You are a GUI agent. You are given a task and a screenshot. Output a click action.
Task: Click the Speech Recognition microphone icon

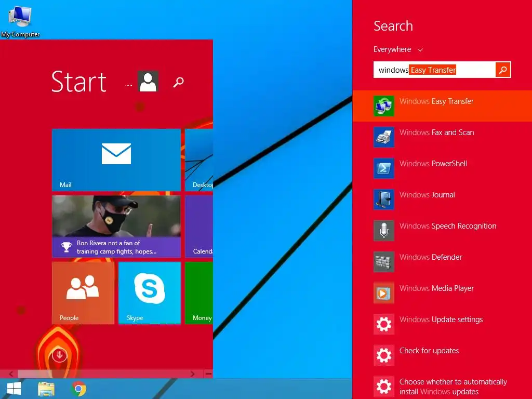coord(384,231)
